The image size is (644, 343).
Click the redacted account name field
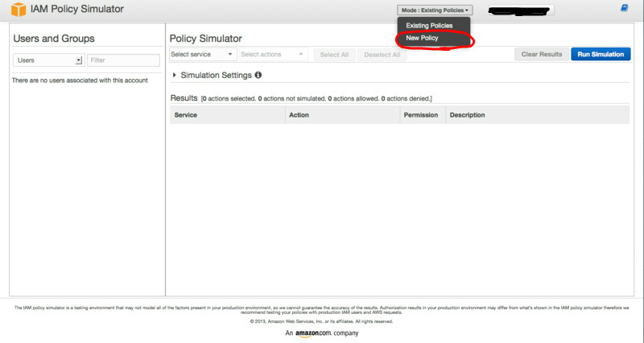[x=521, y=10]
